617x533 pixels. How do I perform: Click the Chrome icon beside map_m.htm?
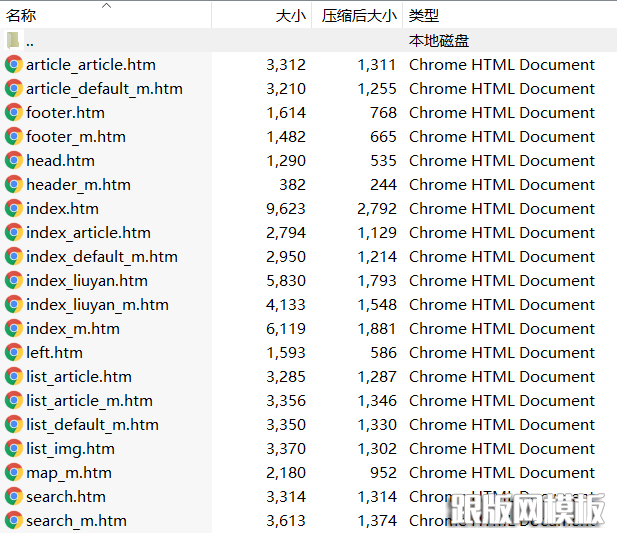tap(14, 472)
